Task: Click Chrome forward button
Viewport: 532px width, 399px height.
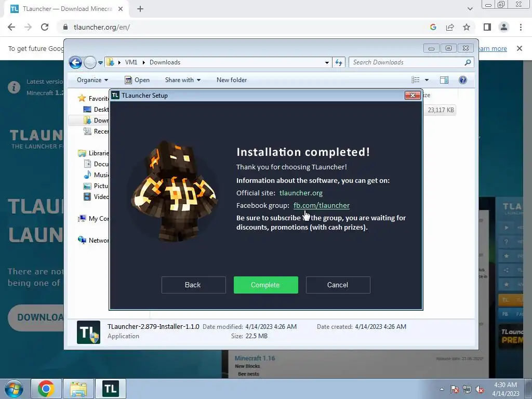Action: point(28,27)
